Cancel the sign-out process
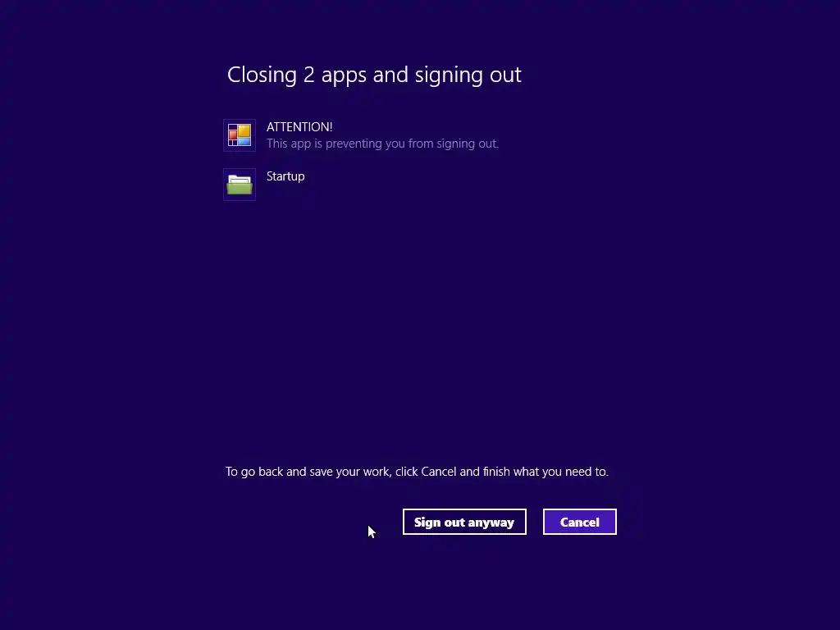The image size is (840, 630). 580,522
